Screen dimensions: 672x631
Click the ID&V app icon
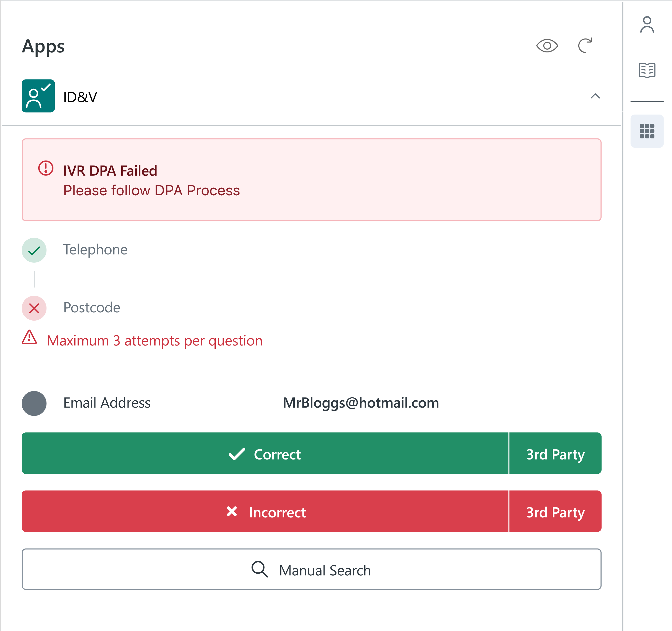pos(38,96)
